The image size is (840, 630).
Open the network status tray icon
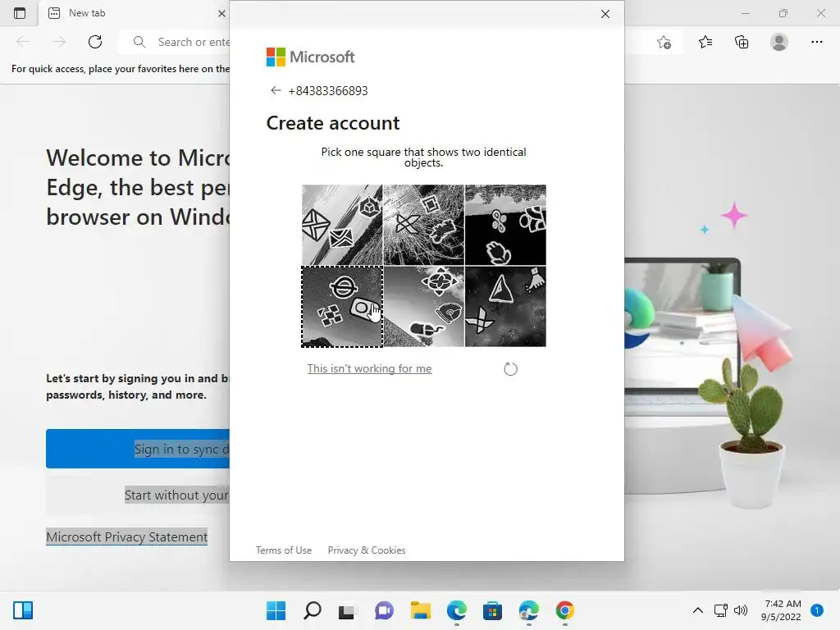click(x=720, y=610)
